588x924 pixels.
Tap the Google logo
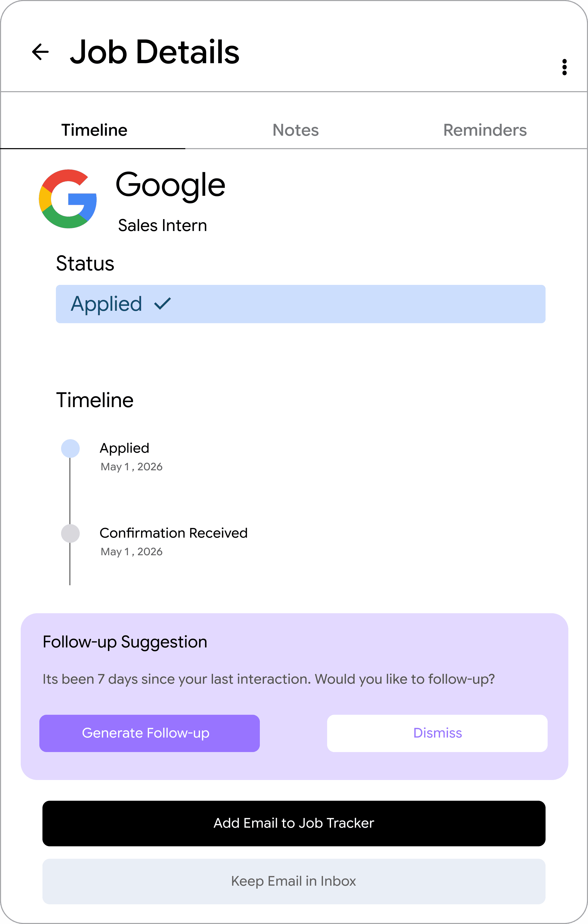click(x=68, y=199)
